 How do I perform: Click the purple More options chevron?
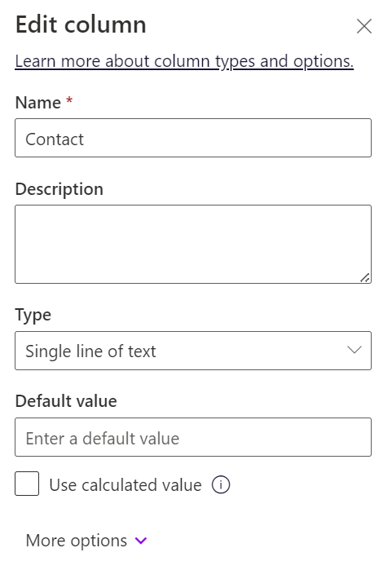click(141, 541)
